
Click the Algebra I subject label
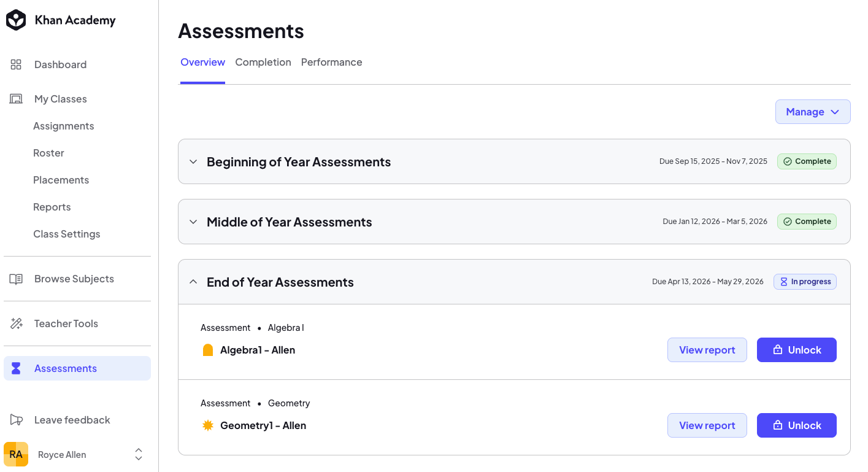pos(286,328)
